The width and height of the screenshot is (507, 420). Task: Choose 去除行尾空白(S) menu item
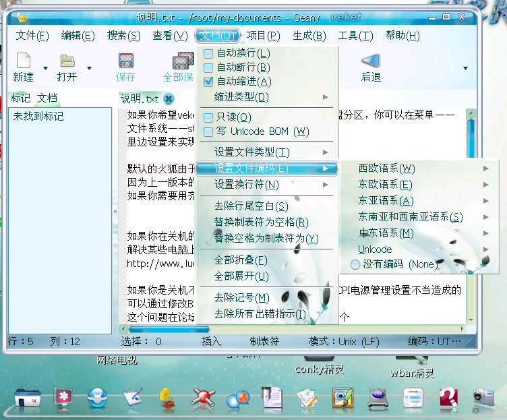268,206
